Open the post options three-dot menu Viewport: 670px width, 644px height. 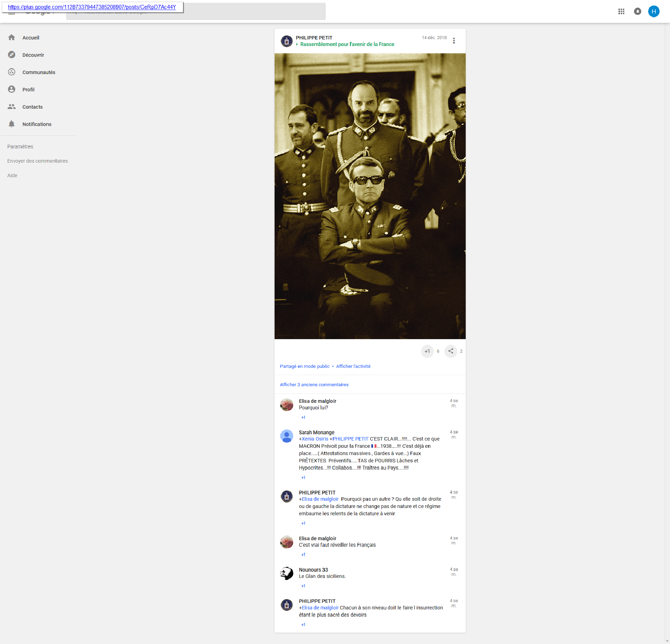454,40
